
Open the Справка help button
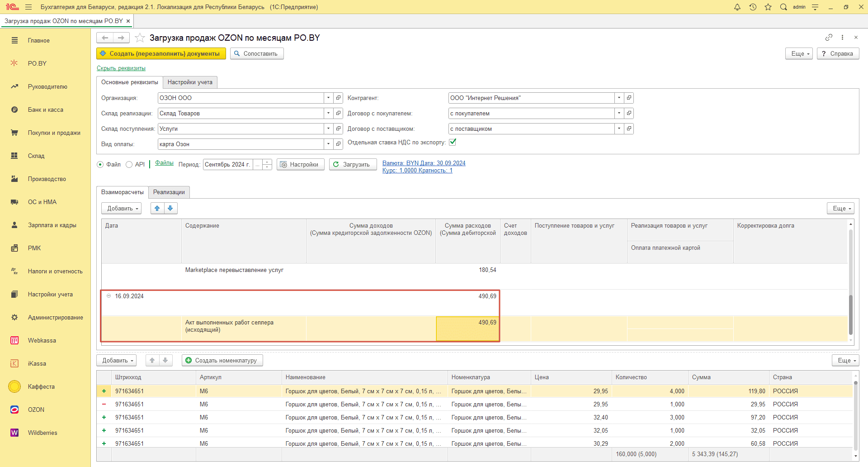click(838, 53)
